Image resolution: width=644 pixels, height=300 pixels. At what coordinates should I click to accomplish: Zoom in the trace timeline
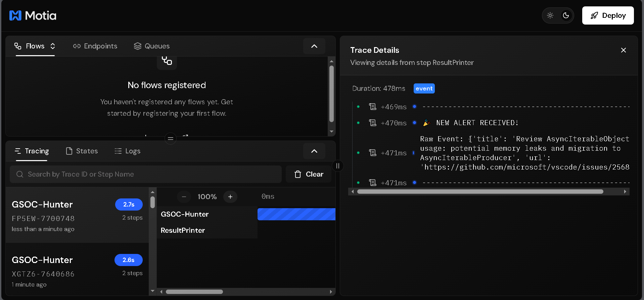pyautogui.click(x=230, y=197)
